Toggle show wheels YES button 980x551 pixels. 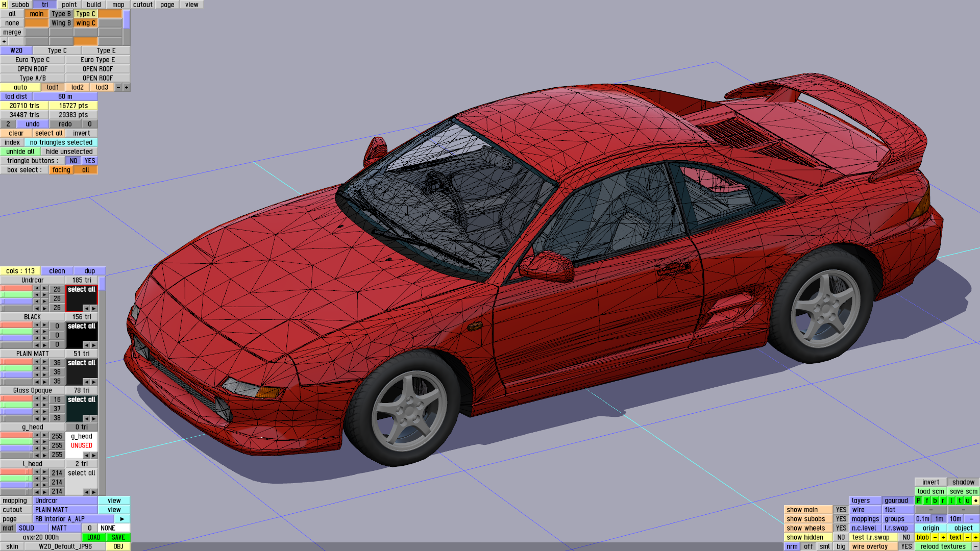[x=841, y=528]
